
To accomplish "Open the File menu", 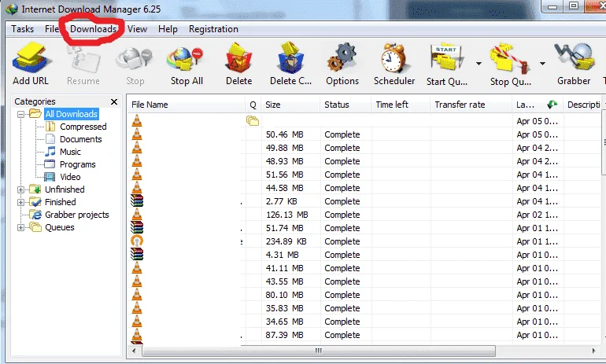I will point(52,29).
